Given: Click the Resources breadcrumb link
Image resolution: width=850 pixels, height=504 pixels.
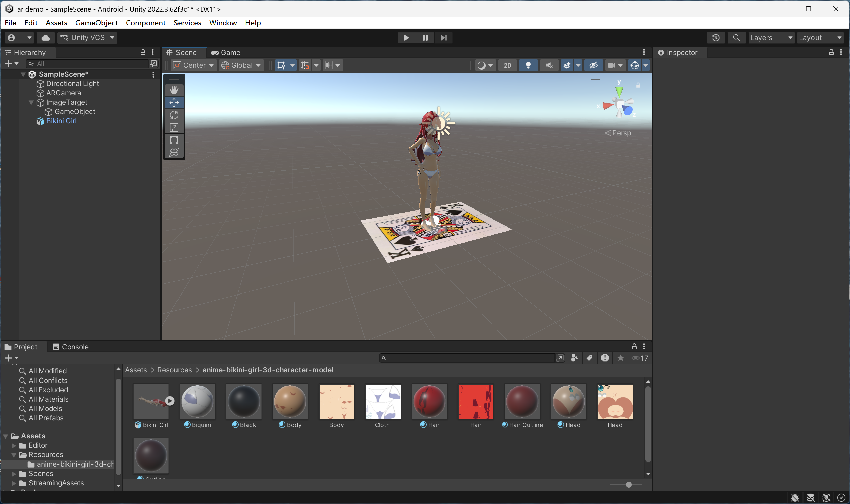Looking at the screenshot, I should (x=174, y=370).
